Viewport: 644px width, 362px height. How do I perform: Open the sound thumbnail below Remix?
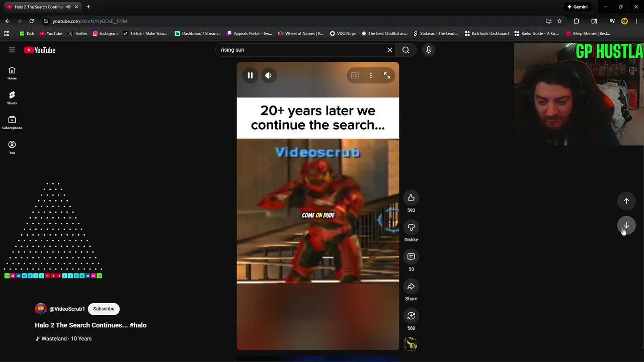[x=411, y=344]
